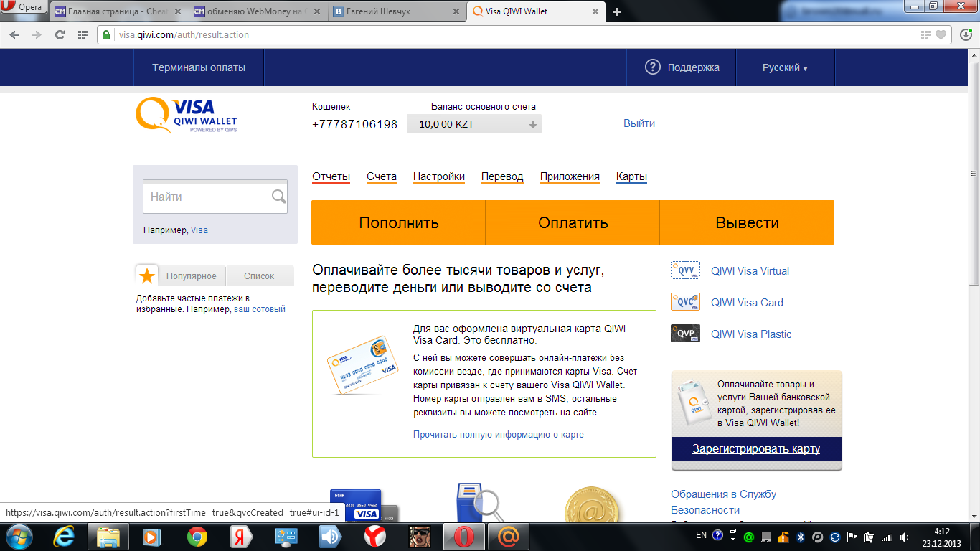Screen dimensions: 980x551
Task: Switch to the обменяю WebMoney tab
Action: (258, 11)
